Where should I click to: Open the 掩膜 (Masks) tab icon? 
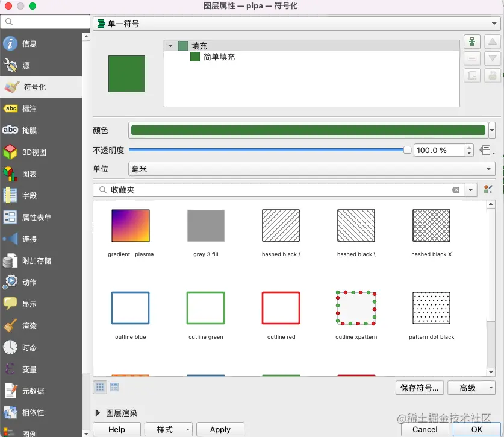(x=10, y=130)
